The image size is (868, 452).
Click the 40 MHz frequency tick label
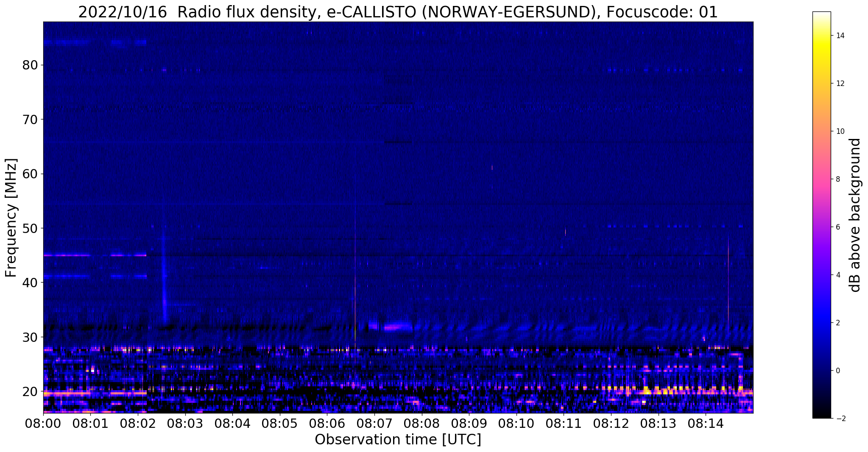click(x=30, y=283)
